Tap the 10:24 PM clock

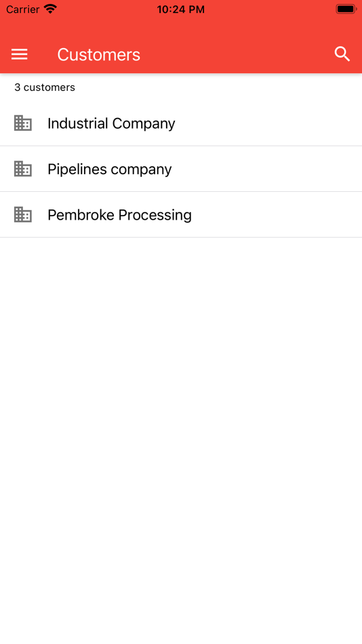[x=181, y=9]
